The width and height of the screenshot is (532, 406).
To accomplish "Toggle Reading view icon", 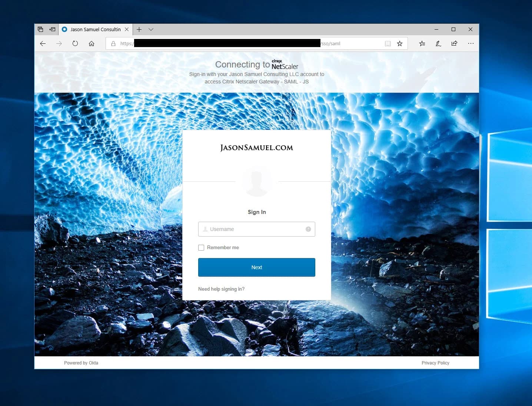I will (388, 43).
